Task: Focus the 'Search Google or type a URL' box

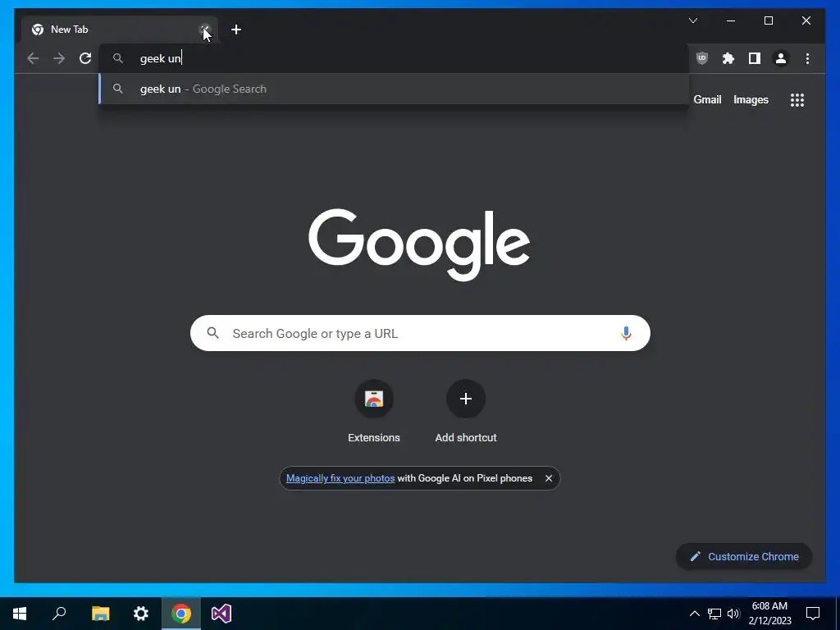Action: (x=420, y=333)
